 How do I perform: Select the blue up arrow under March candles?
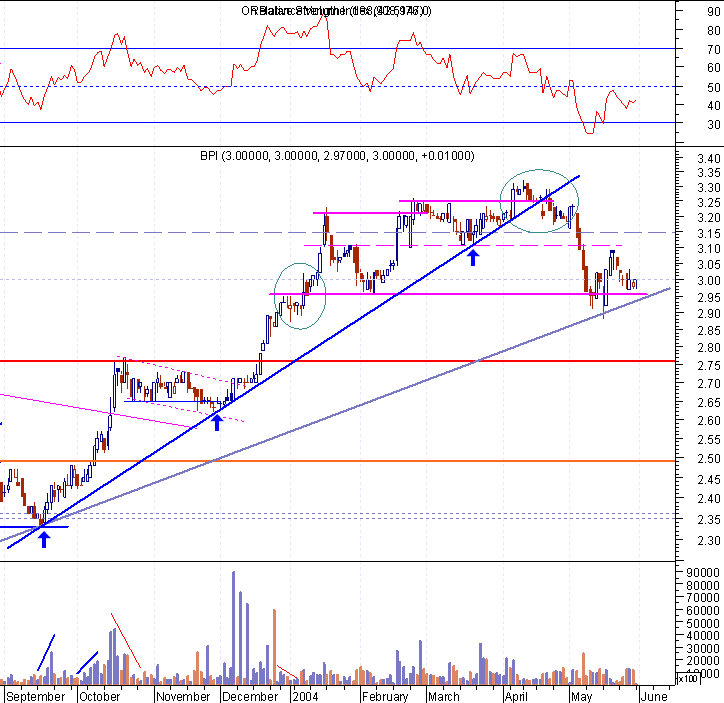pos(472,257)
